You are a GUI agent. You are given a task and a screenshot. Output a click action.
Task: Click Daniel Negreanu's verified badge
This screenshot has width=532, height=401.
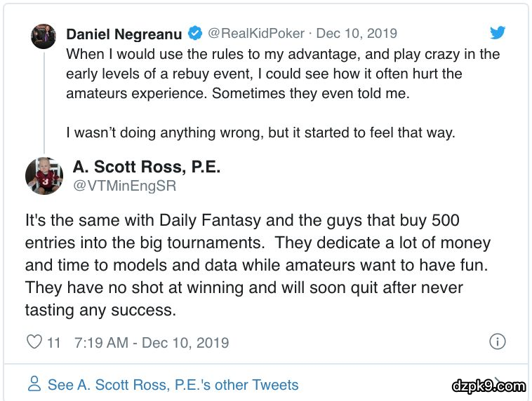click(196, 34)
